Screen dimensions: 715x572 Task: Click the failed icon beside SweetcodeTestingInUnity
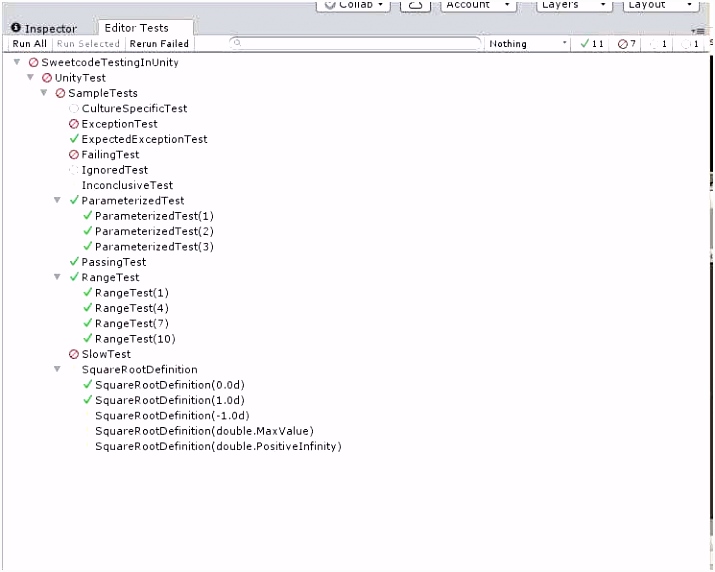click(x=33, y=62)
